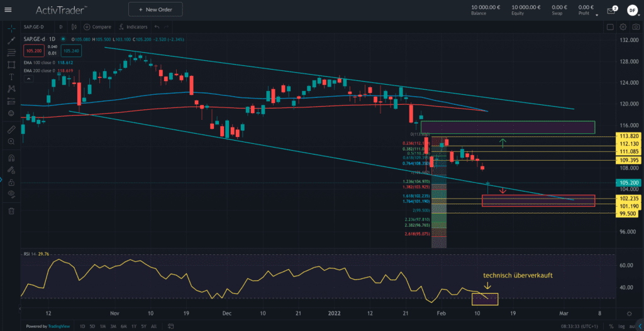Toggle magnet mode for drawings
The height and width of the screenshot is (331, 644).
[11, 158]
